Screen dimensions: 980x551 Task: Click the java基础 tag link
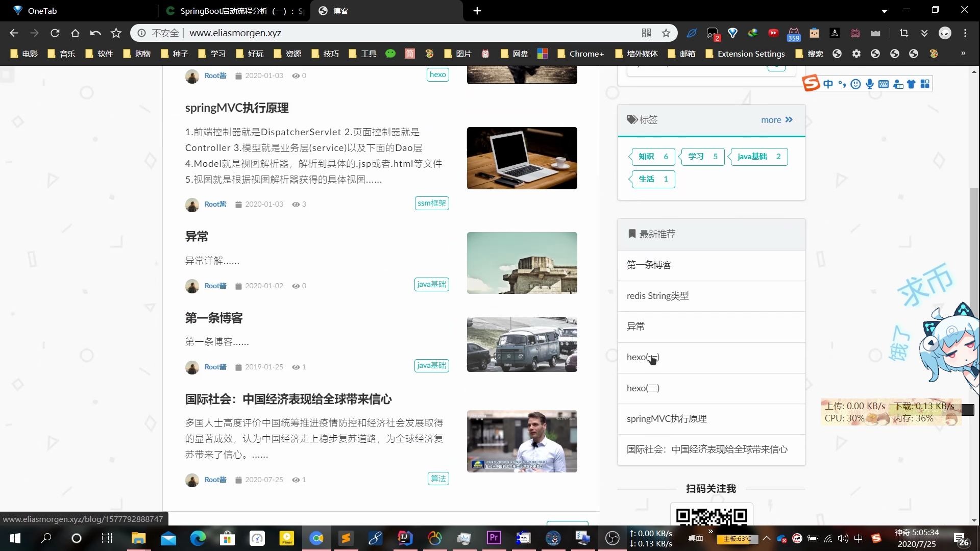point(431,284)
